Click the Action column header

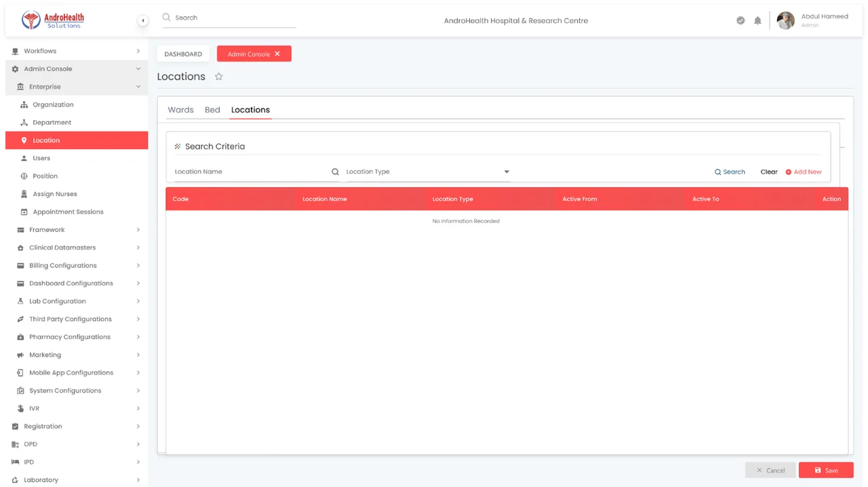click(831, 199)
